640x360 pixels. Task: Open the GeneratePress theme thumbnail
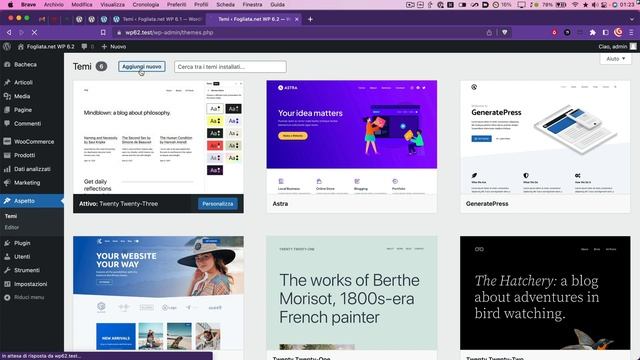[545, 137]
